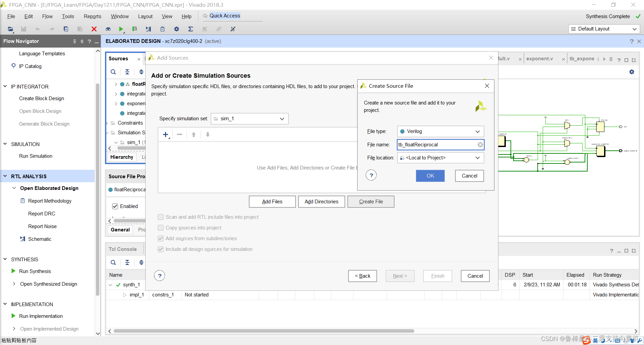Screen dimensions: 644x345
Task: Collapse the IP INTEGRATOR section
Action: [5, 86]
